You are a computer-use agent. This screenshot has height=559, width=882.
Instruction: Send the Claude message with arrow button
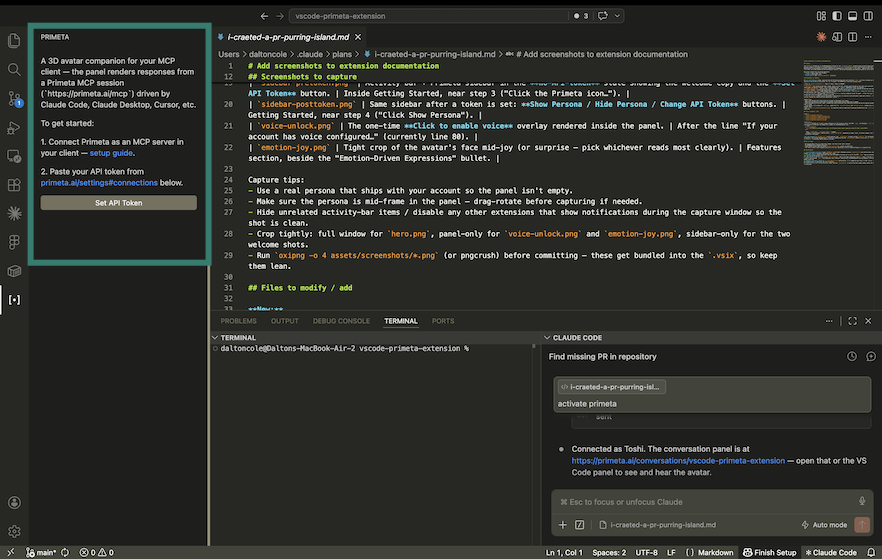[x=862, y=525]
